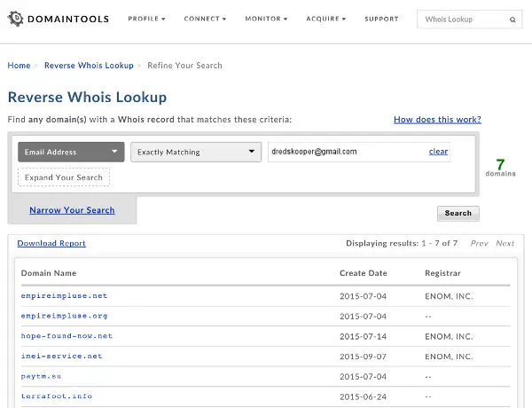Click the DomainTools logo
532x408 pixels.
click(x=57, y=19)
